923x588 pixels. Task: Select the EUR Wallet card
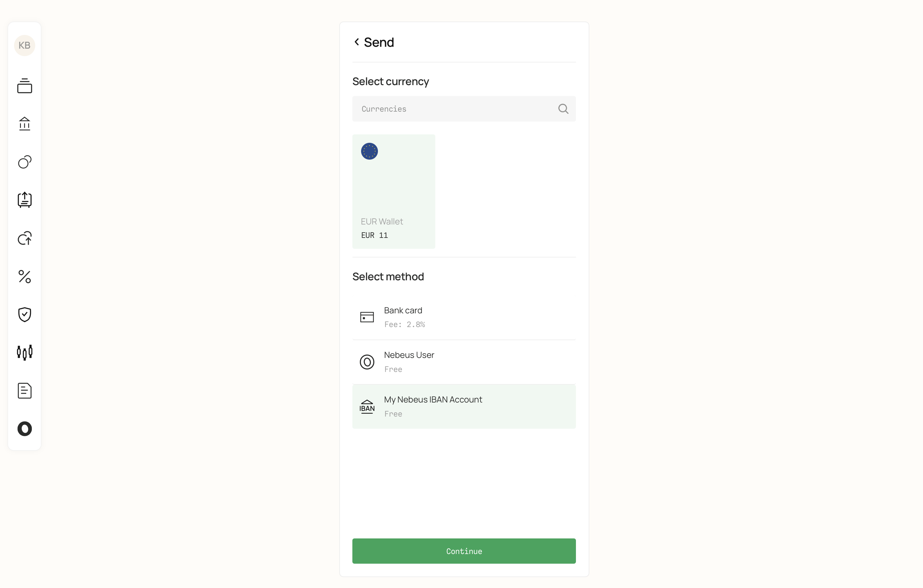pyautogui.click(x=394, y=192)
